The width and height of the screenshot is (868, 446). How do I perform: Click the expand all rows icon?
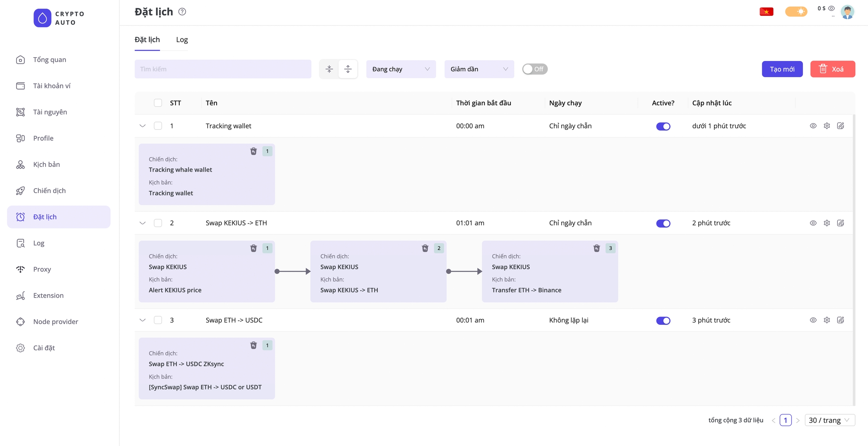click(x=348, y=69)
